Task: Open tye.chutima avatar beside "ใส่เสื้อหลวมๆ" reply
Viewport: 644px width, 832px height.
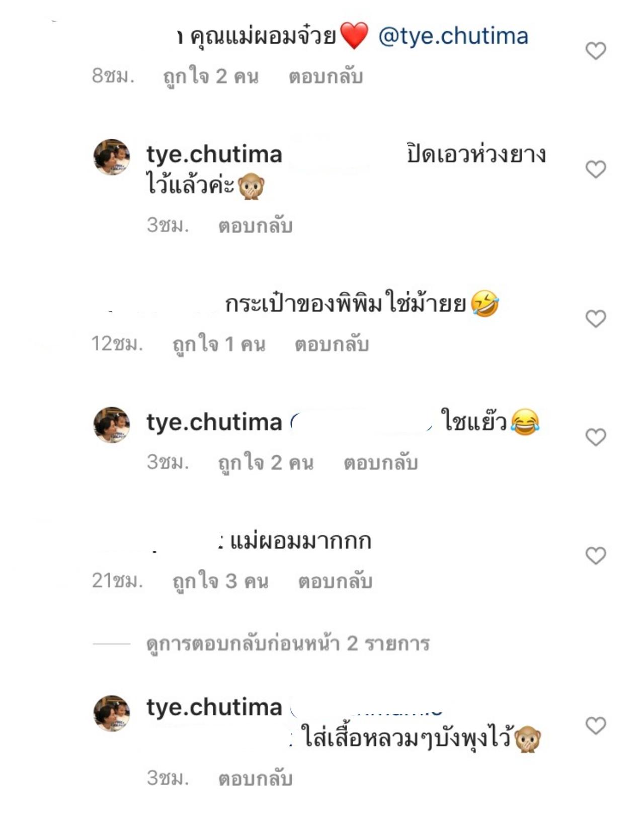Action: (112, 713)
